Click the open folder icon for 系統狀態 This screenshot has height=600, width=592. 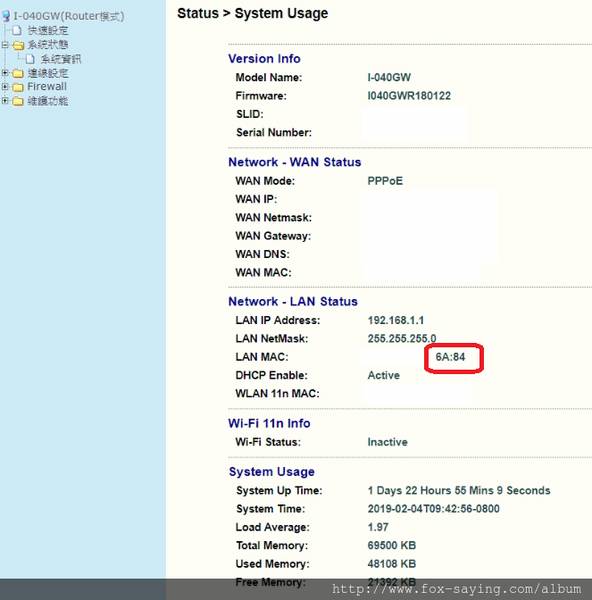tap(18, 46)
